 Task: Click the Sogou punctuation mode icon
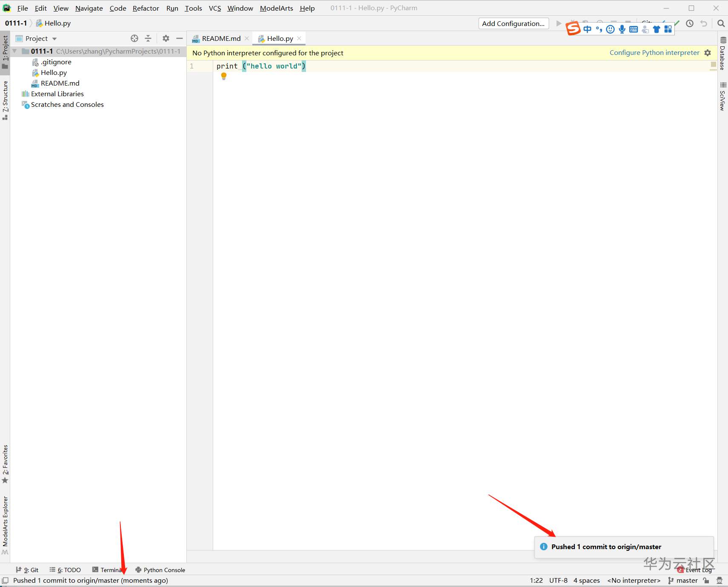point(599,29)
